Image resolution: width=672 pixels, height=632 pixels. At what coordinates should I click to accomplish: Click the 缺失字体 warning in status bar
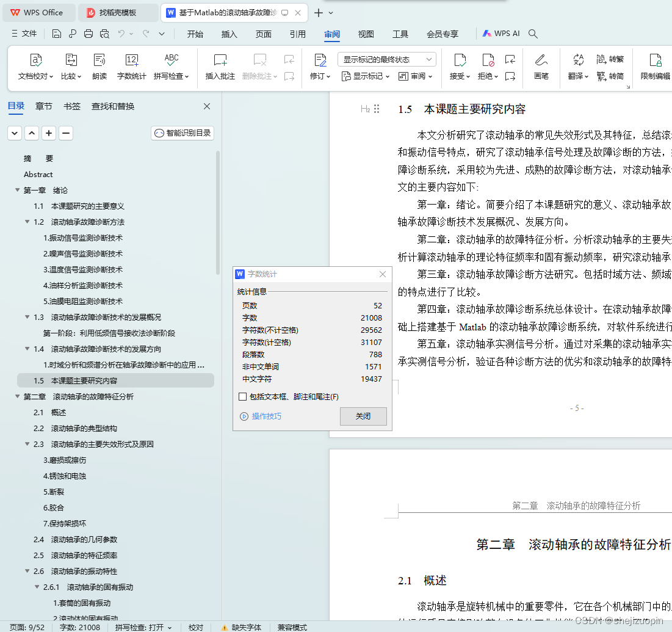click(x=241, y=627)
